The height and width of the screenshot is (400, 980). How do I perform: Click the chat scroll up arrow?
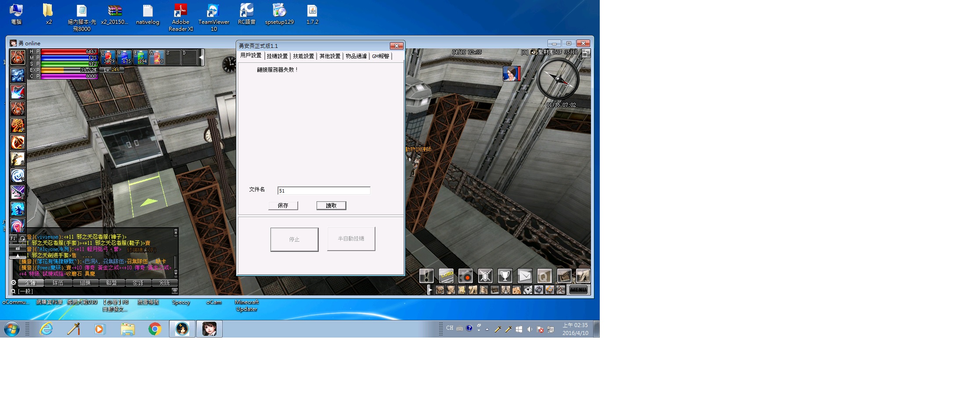click(x=176, y=232)
